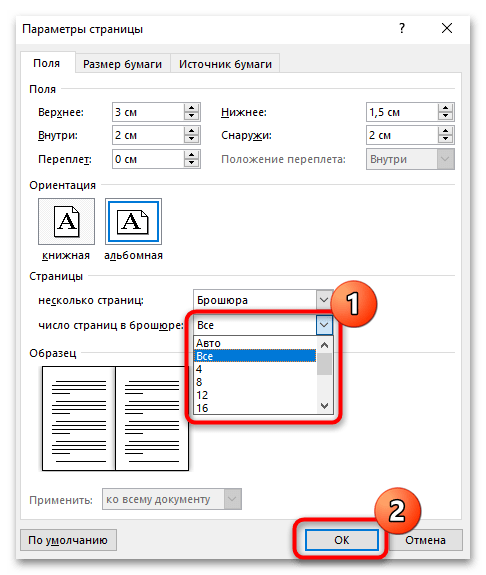Screen dimensions: 486x575
Task: Collapse the число страниц в брошюре dropdown arrow
Action: (324, 325)
